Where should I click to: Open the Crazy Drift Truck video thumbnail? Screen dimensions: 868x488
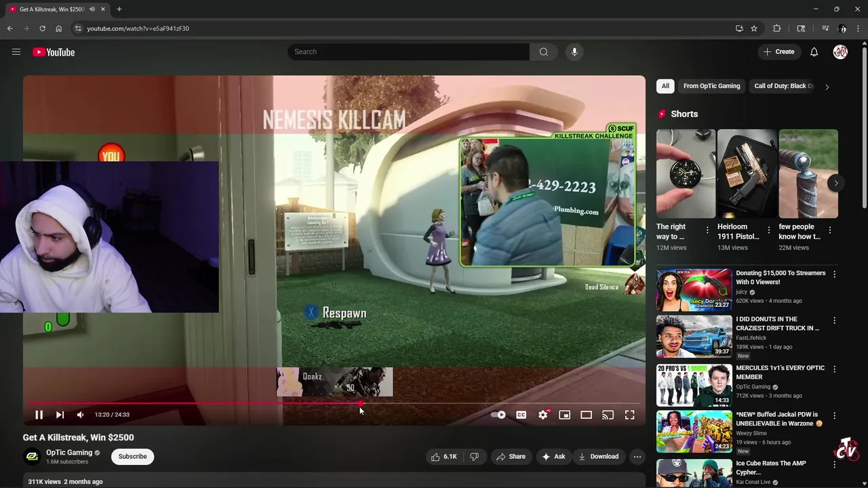click(x=694, y=336)
